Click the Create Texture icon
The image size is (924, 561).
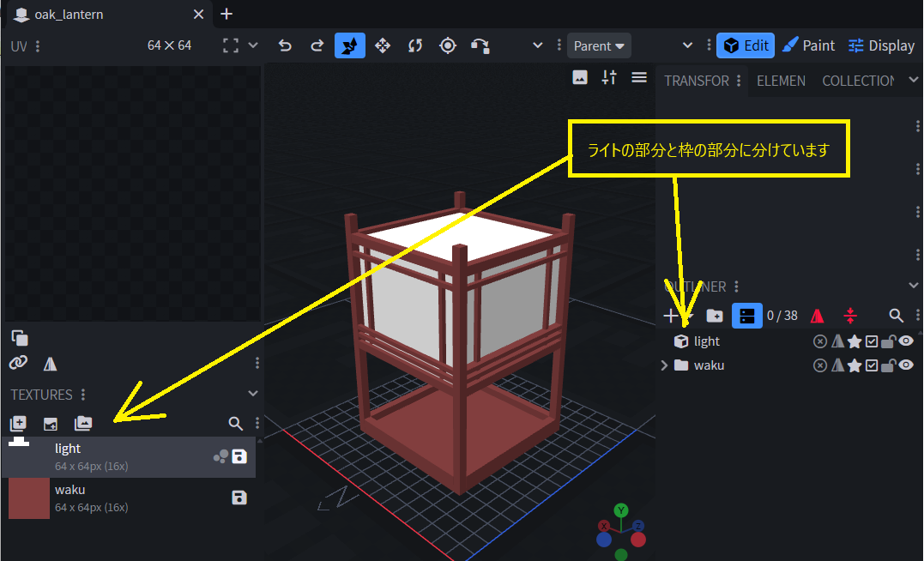tap(18, 423)
